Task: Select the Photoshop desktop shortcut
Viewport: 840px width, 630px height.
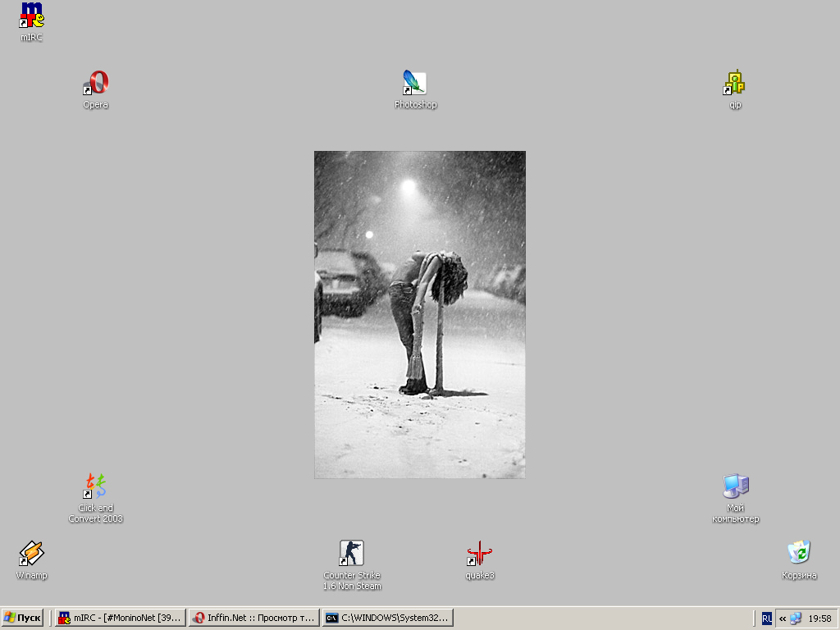Action: click(x=415, y=84)
